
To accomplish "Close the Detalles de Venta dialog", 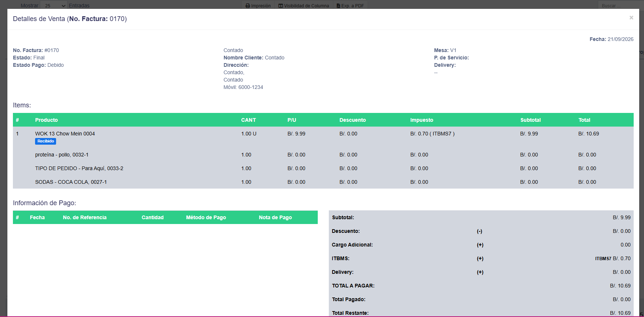I will tap(631, 18).
